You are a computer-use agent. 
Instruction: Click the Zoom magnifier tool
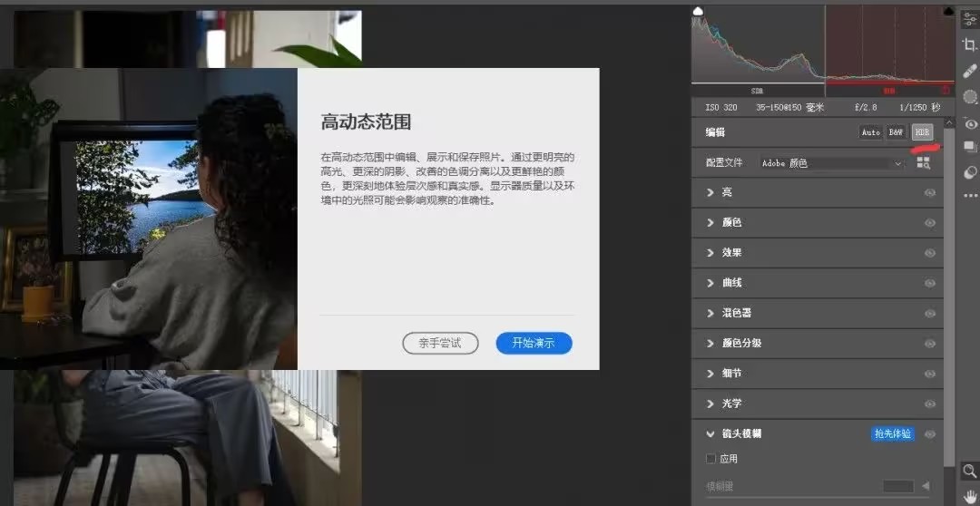pos(969,471)
